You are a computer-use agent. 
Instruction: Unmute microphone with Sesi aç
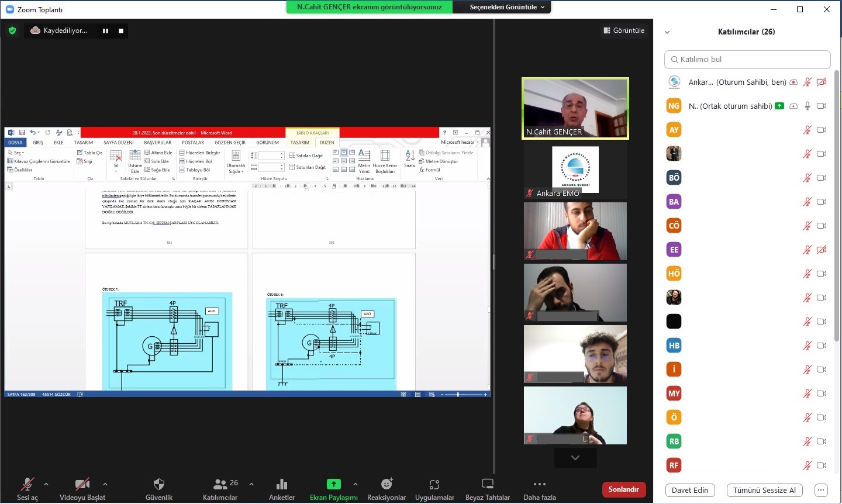coord(27,489)
